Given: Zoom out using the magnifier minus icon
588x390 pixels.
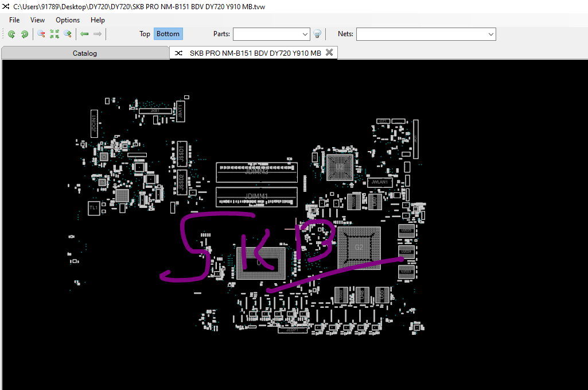Looking at the screenshot, I should tap(41, 34).
